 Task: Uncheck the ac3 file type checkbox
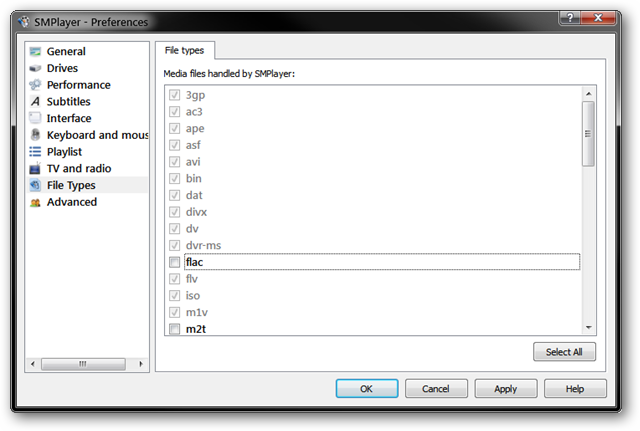174,112
